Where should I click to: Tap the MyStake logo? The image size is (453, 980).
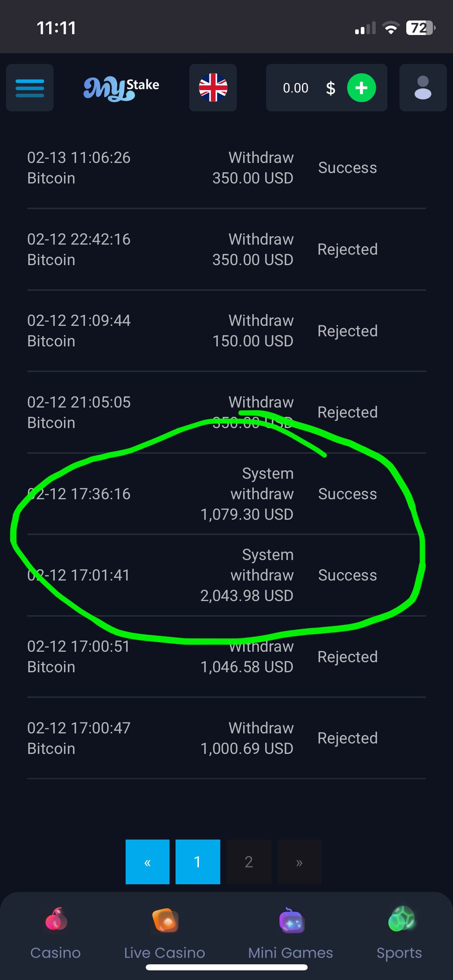click(121, 89)
